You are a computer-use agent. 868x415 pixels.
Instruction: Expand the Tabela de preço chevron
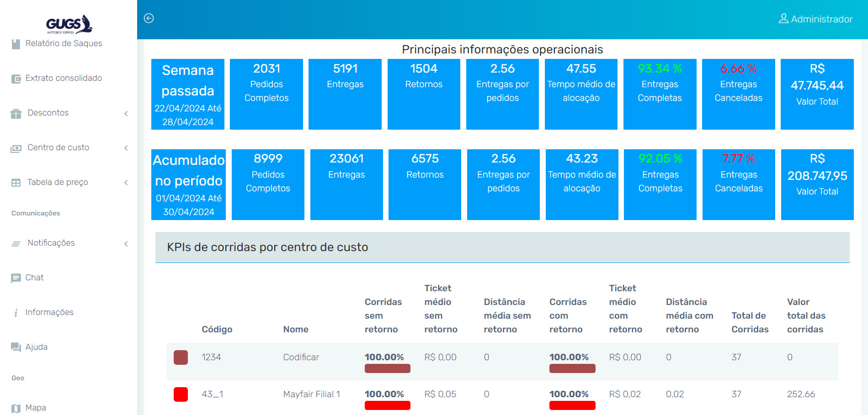(x=126, y=183)
